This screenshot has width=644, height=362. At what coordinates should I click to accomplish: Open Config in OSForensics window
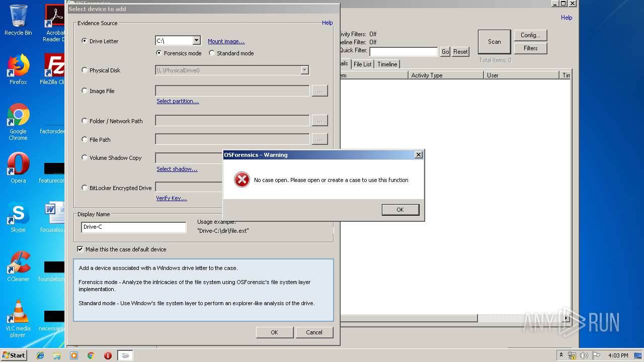[x=530, y=35]
